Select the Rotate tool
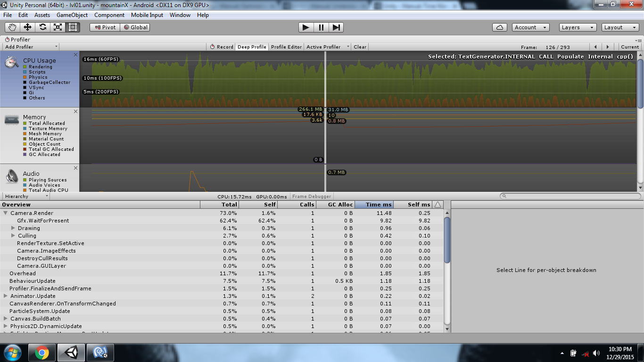The height and width of the screenshot is (362, 644). click(43, 27)
